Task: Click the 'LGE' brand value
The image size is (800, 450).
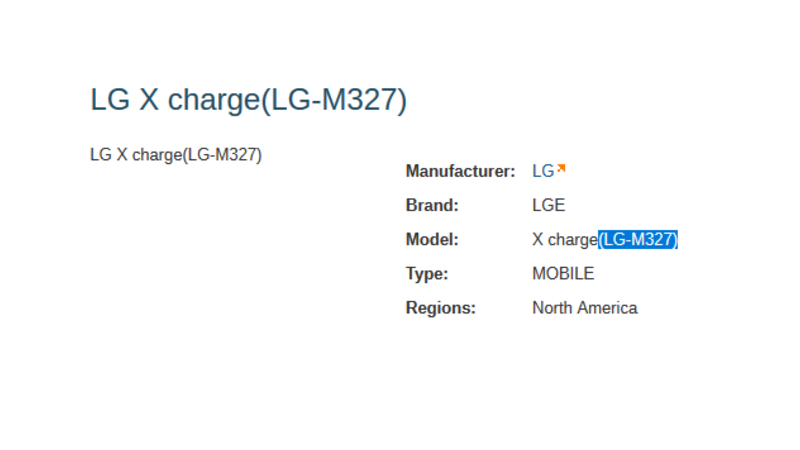Action: pyautogui.click(x=549, y=205)
